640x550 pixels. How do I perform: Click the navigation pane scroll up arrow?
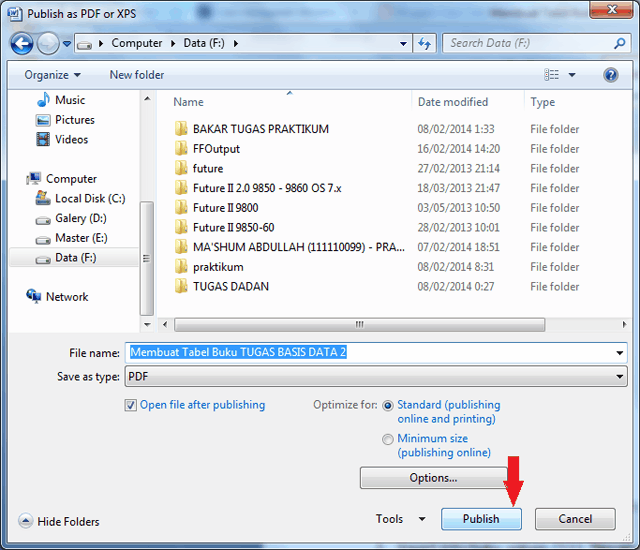tap(147, 99)
